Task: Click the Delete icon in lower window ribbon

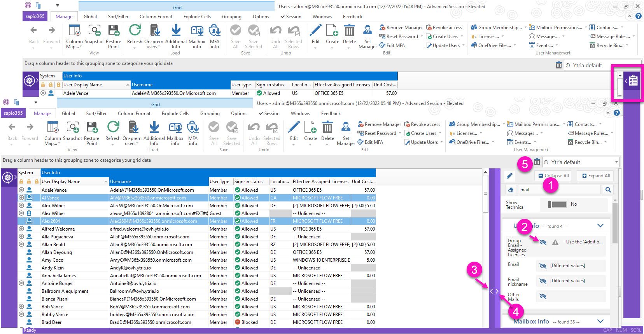Action: coord(327,127)
